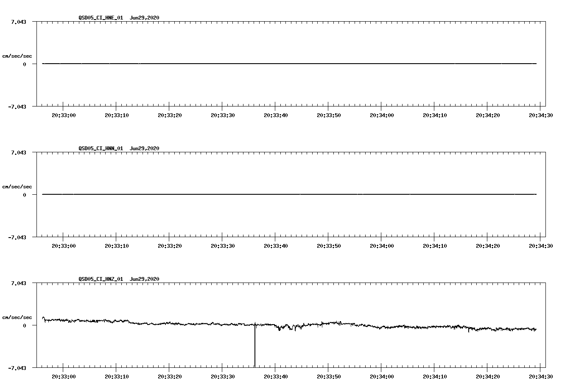Click 20:33:30 time label under HNE plot
This screenshot has height=392, width=576.
[x=223, y=115]
